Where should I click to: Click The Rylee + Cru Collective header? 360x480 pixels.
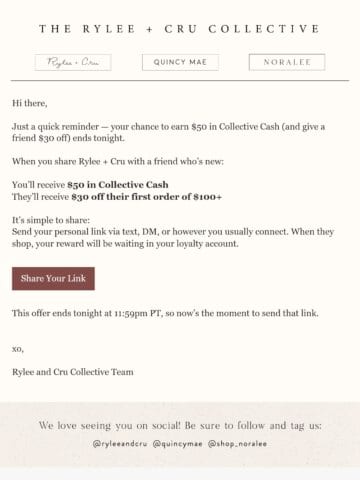[180, 29]
